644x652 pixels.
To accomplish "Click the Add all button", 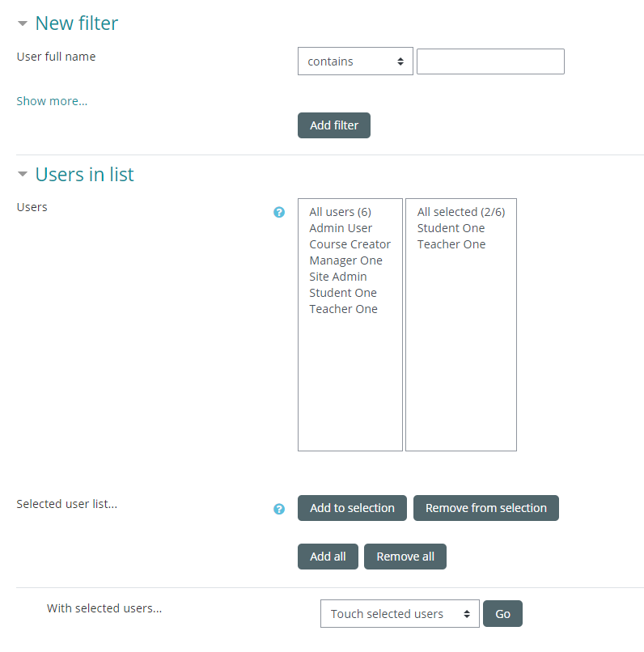I will [x=328, y=557].
